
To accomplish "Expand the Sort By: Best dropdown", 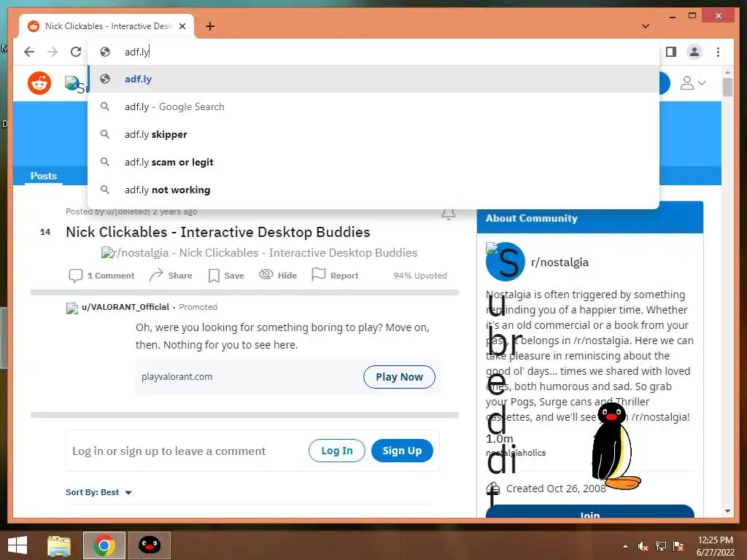I will tap(98, 492).
